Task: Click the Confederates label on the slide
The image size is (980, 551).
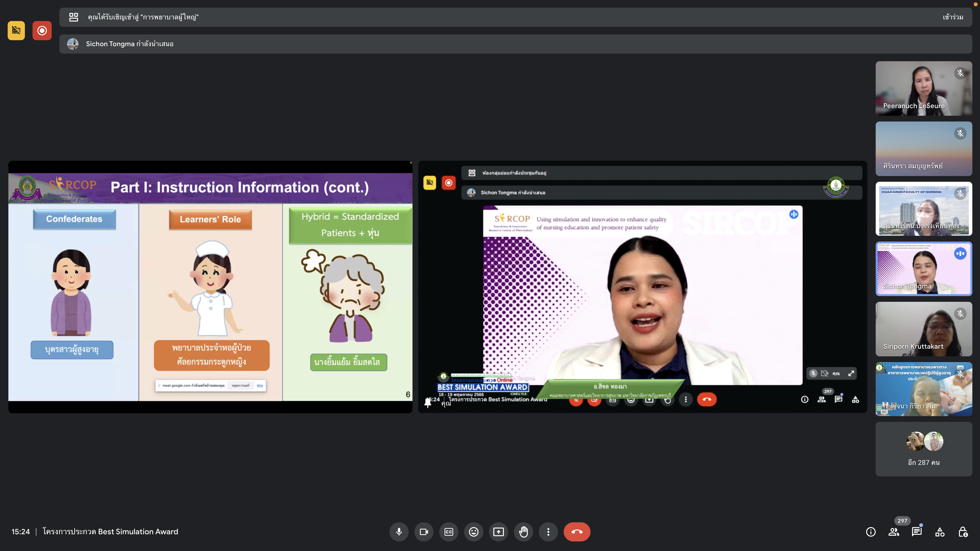Action: click(x=74, y=219)
